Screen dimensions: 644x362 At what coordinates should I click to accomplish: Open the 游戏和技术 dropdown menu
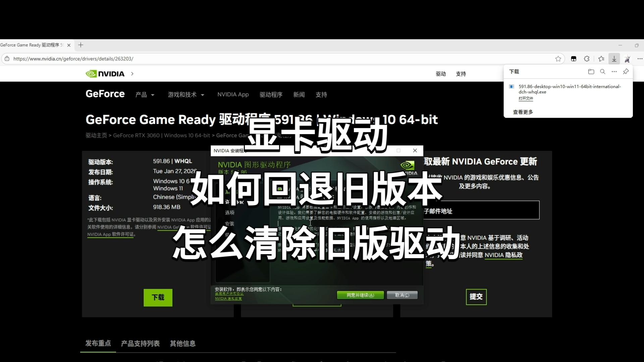[x=186, y=95]
